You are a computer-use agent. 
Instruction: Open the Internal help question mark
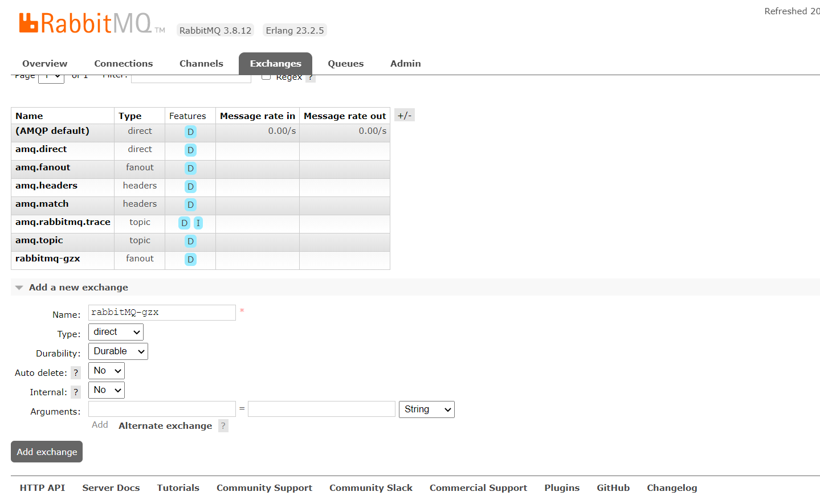click(76, 392)
